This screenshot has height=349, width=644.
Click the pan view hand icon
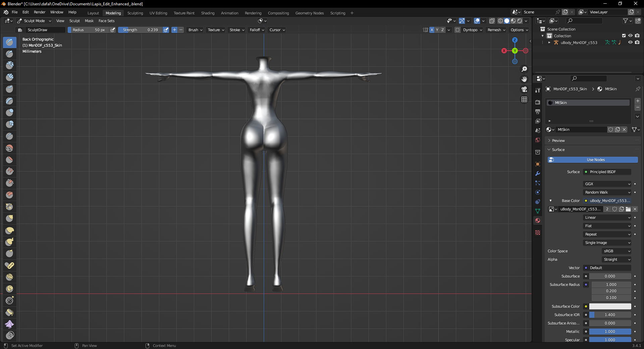click(524, 79)
